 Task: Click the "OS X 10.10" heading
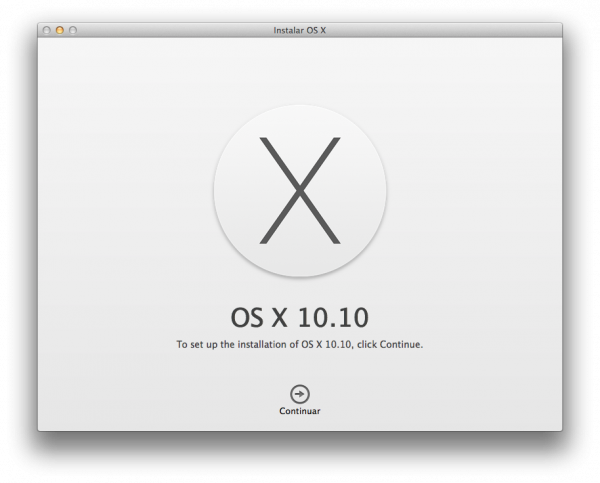tap(300, 317)
